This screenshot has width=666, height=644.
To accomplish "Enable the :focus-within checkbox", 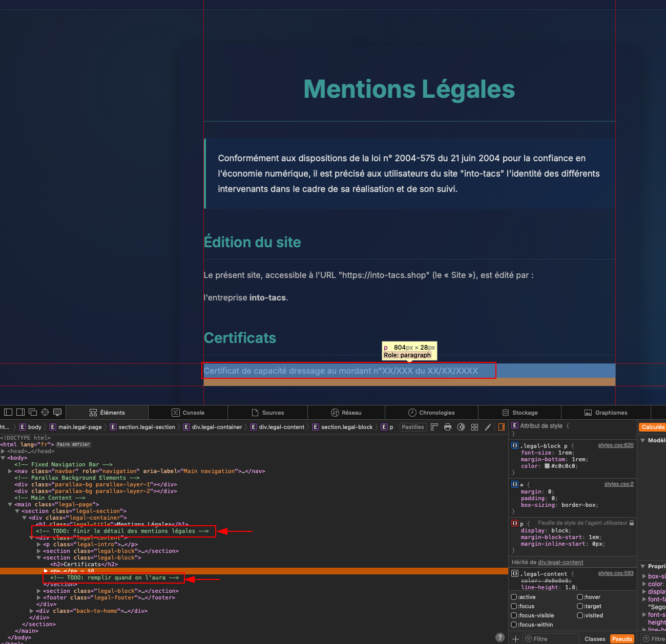I will [514, 625].
